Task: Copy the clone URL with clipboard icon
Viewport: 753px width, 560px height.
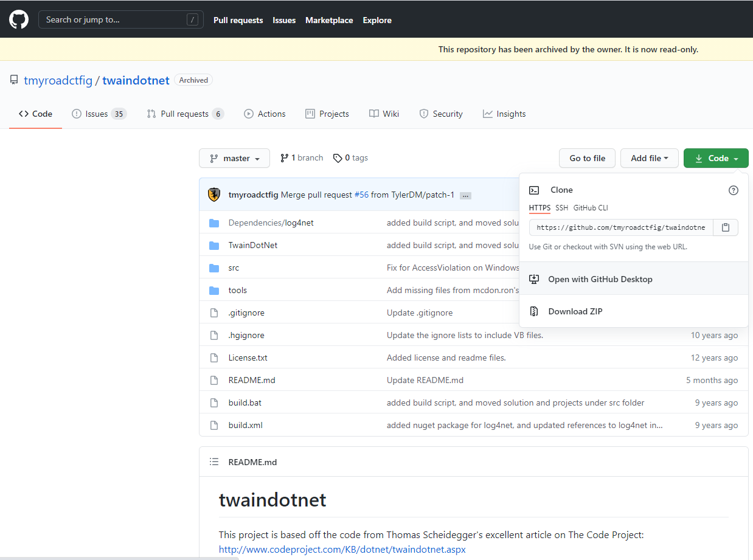Action: pos(726,227)
